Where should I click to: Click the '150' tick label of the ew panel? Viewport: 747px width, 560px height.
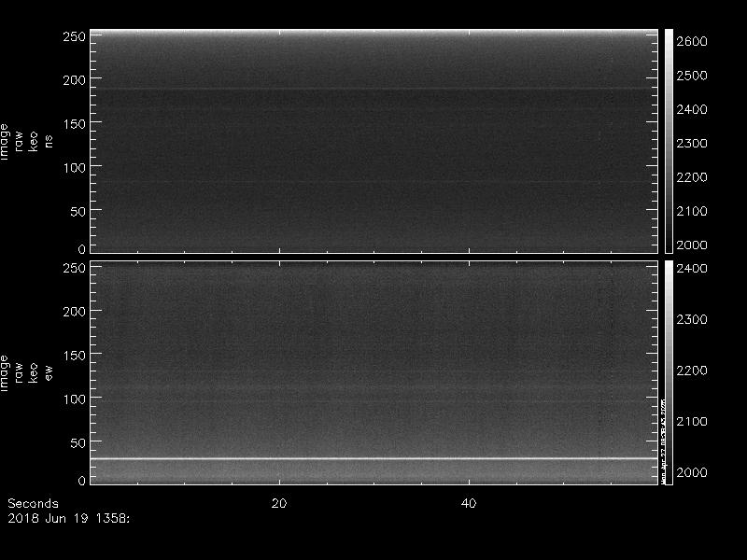(75, 356)
